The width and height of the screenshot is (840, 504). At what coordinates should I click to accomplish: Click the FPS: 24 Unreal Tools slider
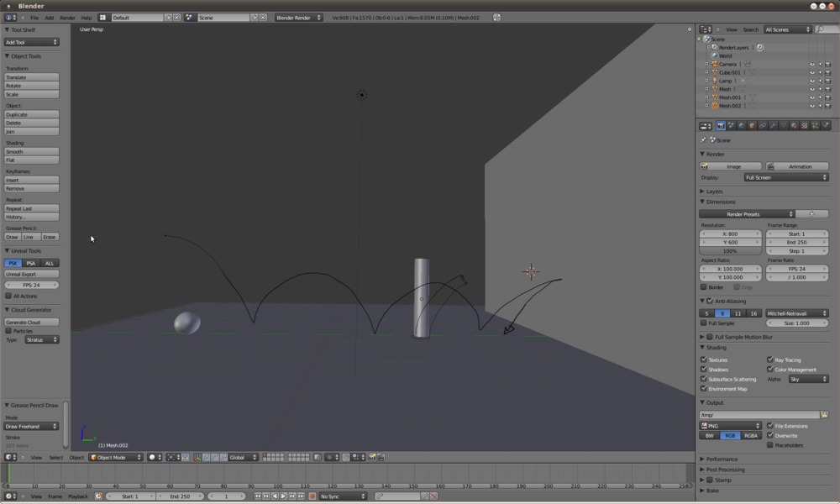click(32, 285)
